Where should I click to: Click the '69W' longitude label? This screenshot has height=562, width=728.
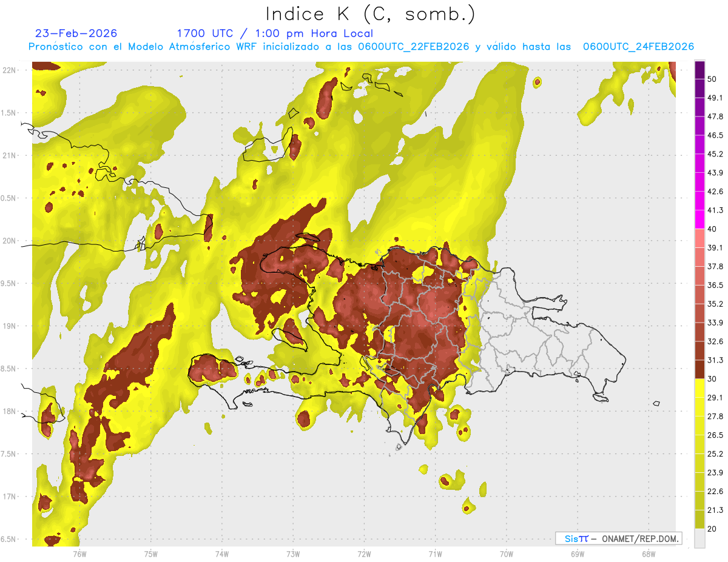[578, 554]
